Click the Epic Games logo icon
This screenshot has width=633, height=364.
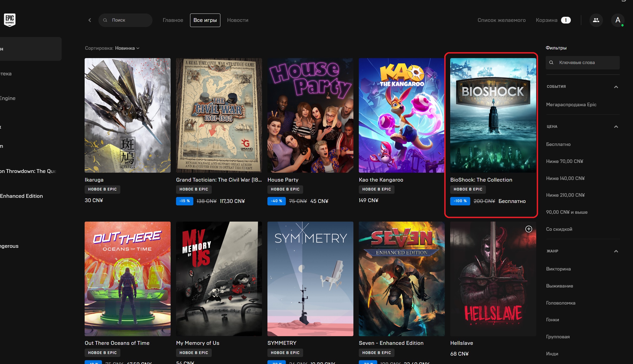(10, 20)
